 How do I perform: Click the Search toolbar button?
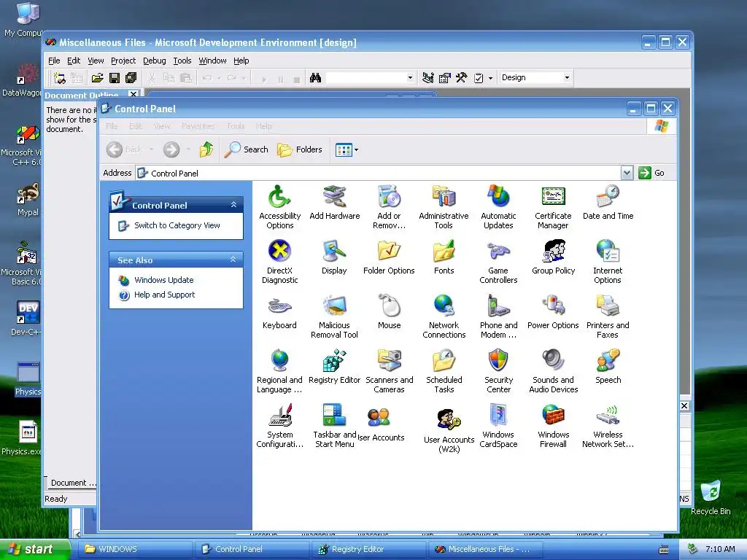point(247,149)
